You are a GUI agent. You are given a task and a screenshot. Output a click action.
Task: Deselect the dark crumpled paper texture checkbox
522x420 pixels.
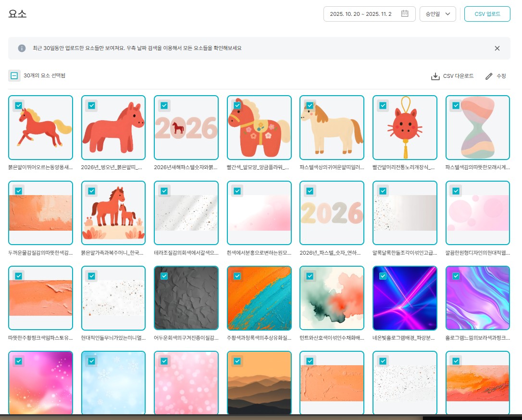pyautogui.click(x=164, y=276)
